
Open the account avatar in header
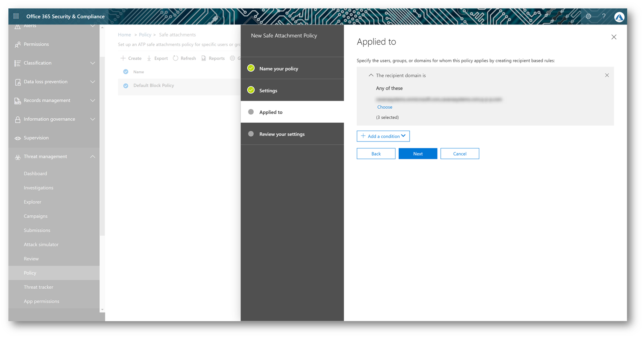(x=619, y=17)
